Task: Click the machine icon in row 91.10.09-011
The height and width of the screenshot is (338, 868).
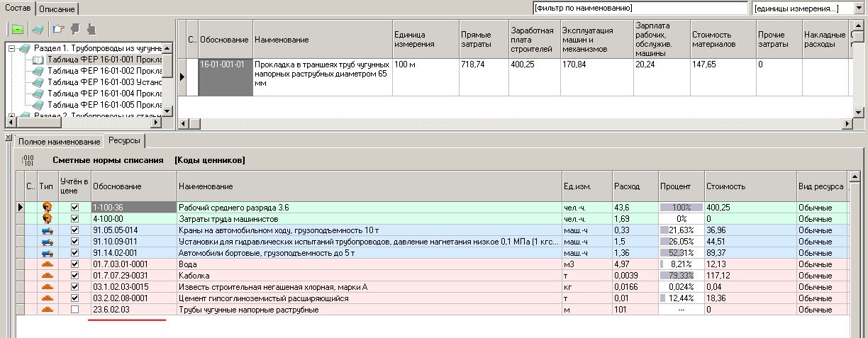Action: click(x=48, y=242)
